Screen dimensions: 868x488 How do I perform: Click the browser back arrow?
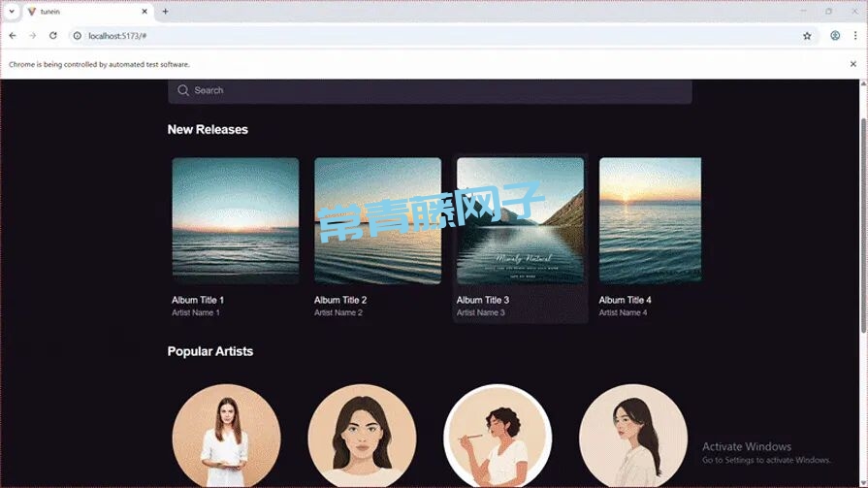pyautogui.click(x=13, y=36)
